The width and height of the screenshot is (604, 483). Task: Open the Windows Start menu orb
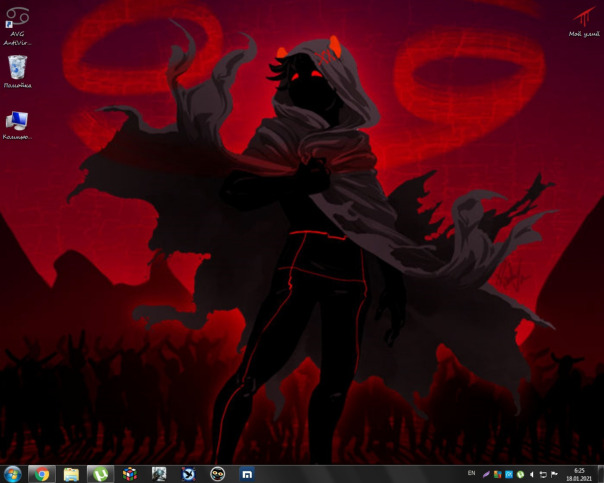(12, 474)
